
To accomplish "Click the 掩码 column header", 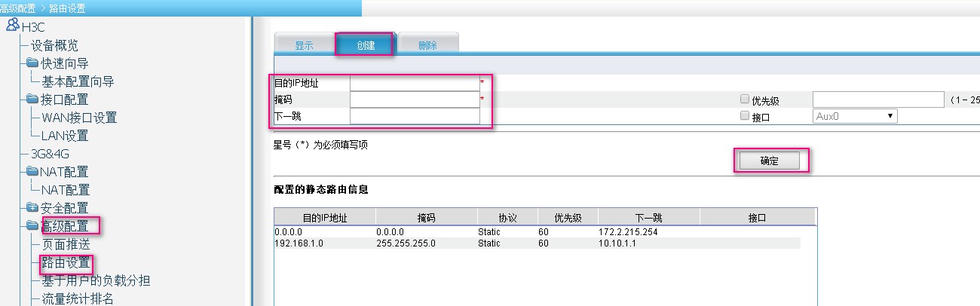I will (426, 217).
